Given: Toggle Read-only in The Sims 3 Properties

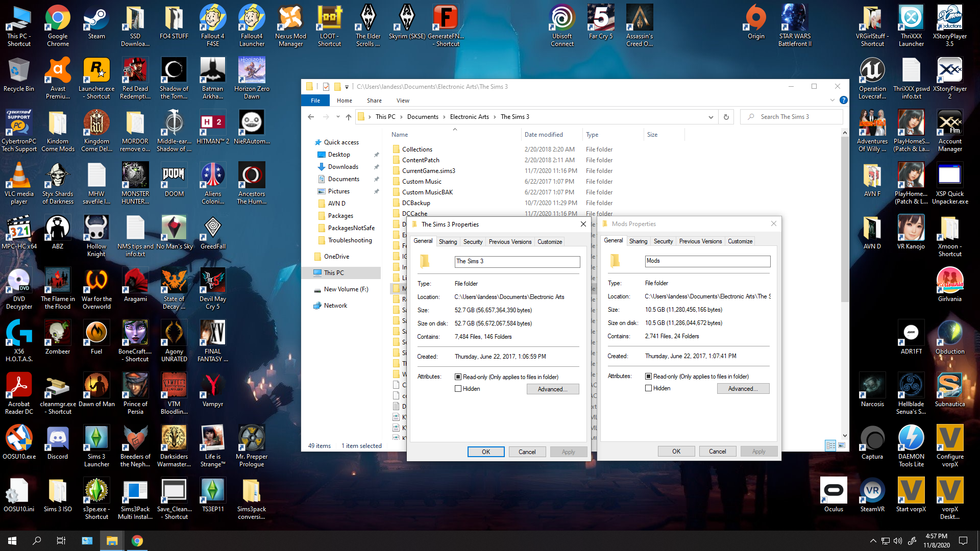Looking at the screenshot, I should click(x=458, y=377).
